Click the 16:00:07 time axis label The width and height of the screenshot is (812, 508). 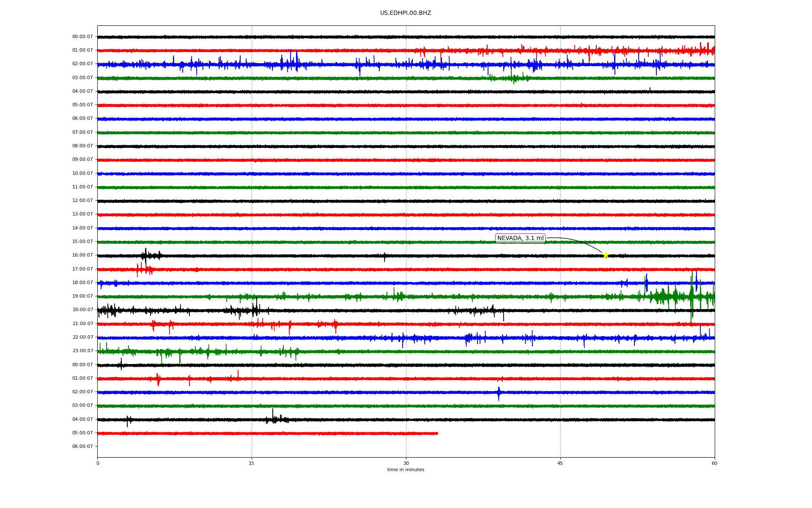coord(82,255)
